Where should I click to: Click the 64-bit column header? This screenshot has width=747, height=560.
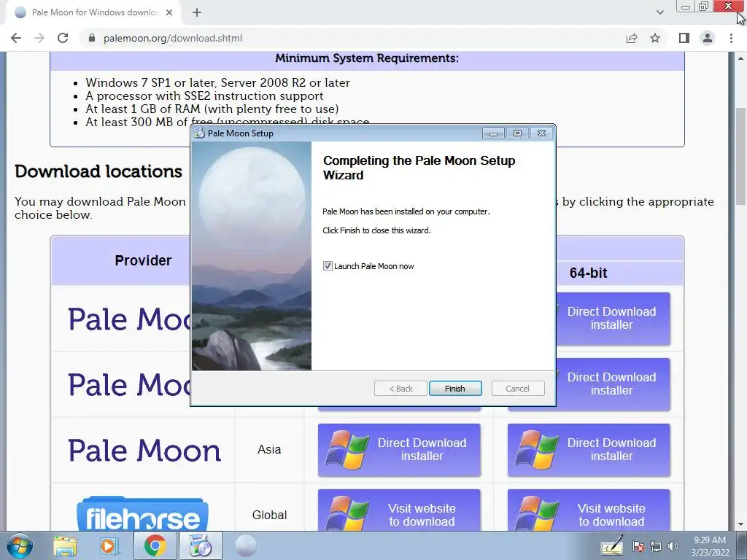click(x=589, y=273)
